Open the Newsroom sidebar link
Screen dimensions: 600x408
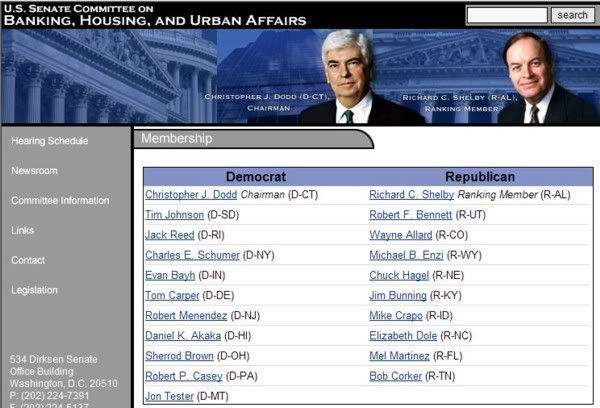(x=34, y=171)
